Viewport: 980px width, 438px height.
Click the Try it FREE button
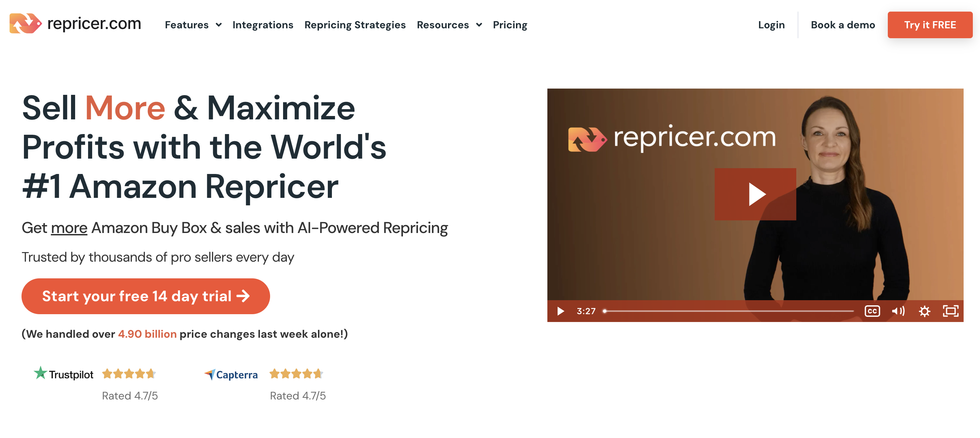pos(930,25)
